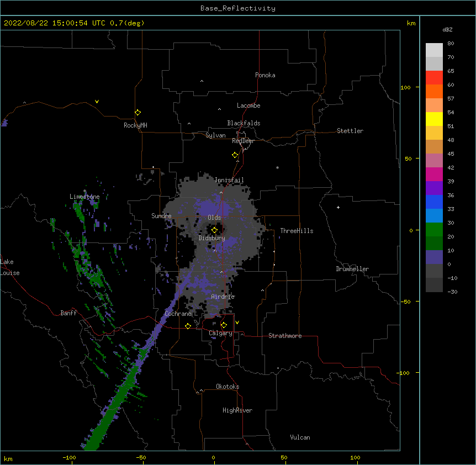Click the ThreeHills town label

click(x=297, y=231)
